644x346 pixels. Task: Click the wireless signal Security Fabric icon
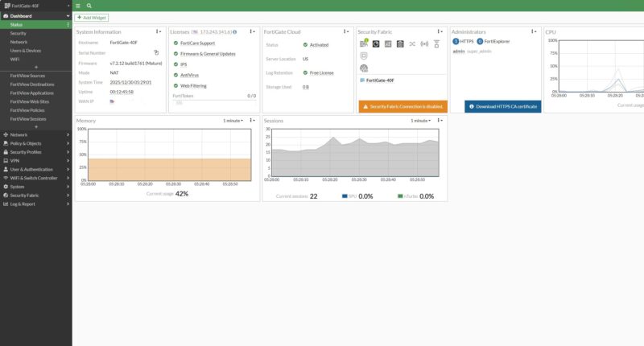point(424,44)
